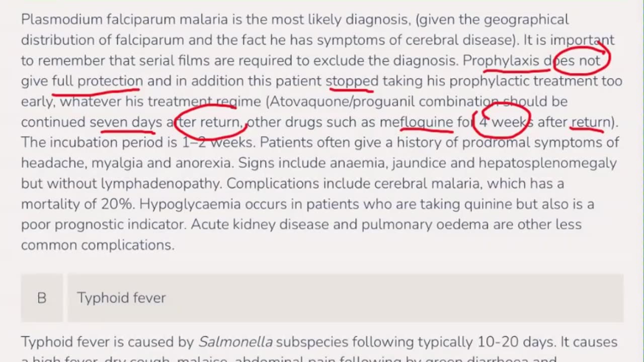Click the word "hepatosplenomegaly"
This screenshot has height=362, width=644.
pos(547,163)
